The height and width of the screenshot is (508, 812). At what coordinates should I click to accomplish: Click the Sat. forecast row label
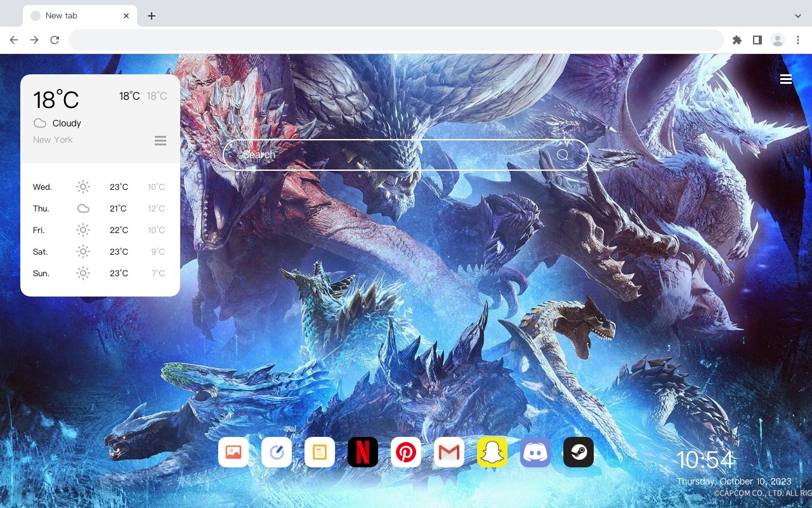coord(41,251)
